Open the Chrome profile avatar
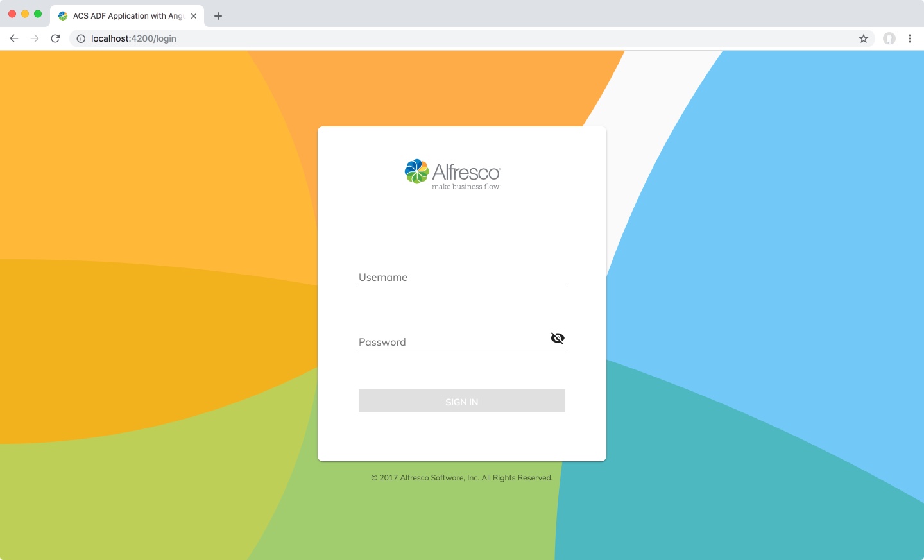Image resolution: width=924 pixels, height=560 pixels. [x=889, y=38]
